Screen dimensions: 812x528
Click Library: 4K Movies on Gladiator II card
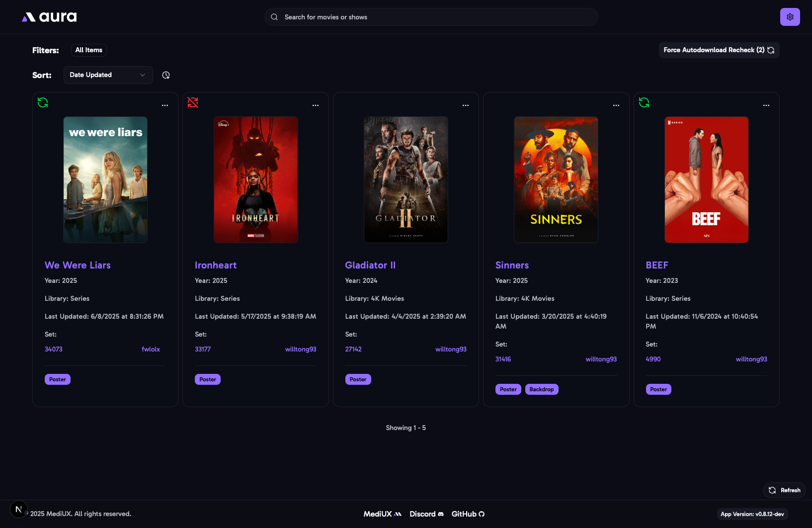pos(375,299)
